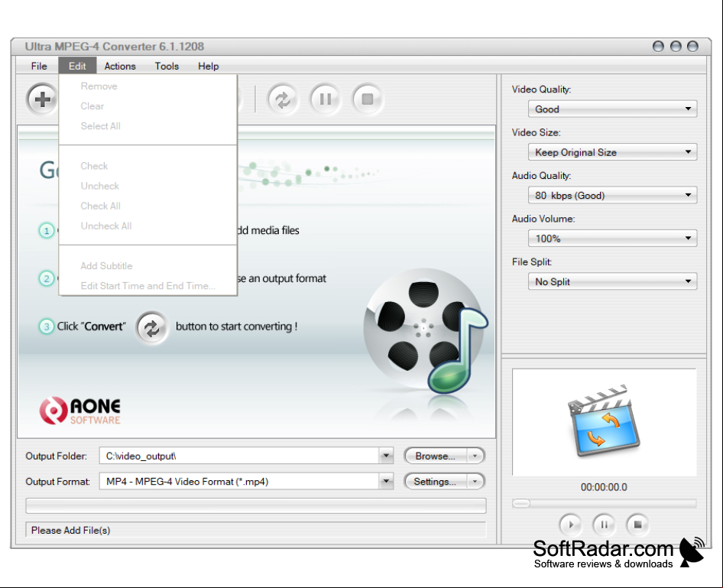Open the Video Size dropdown
Viewport: 723px width, 588px height.
click(612, 152)
